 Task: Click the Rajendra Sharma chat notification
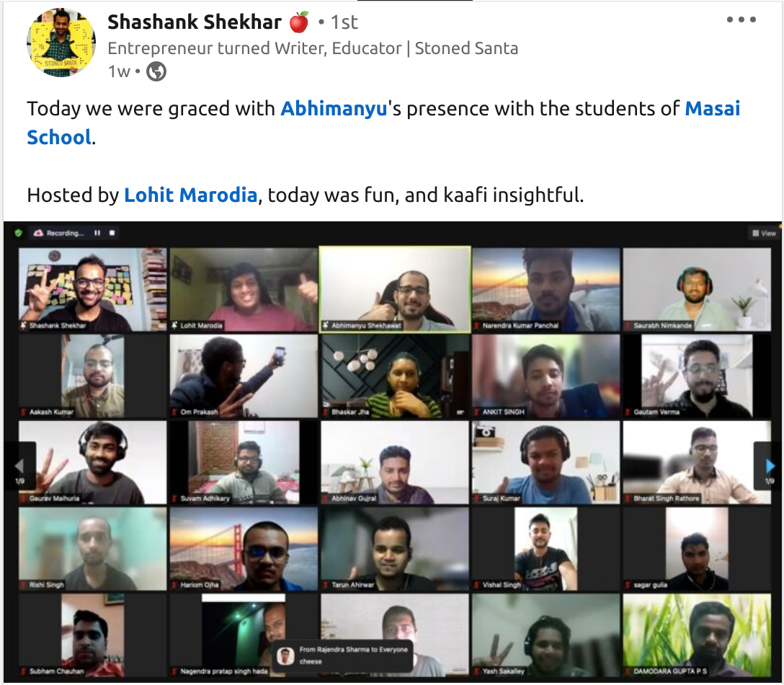pyautogui.click(x=343, y=655)
